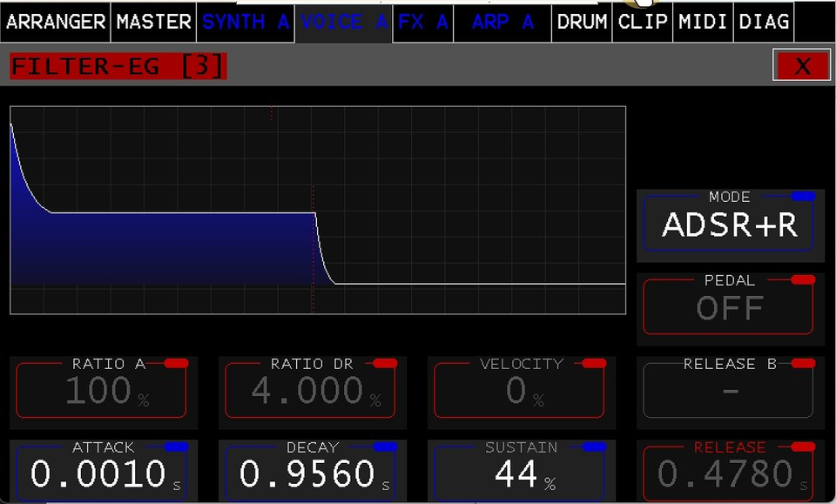Open the CLIP tab

point(643,22)
